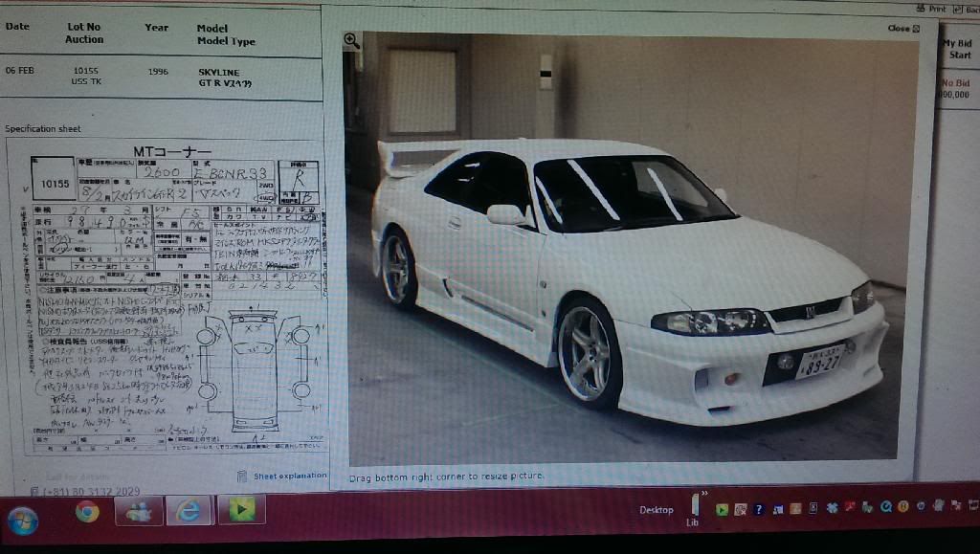This screenshot has width=980, height=554.
Task: Click the blue Dropbox-like tray icon
Action: (x=832, y=508)
